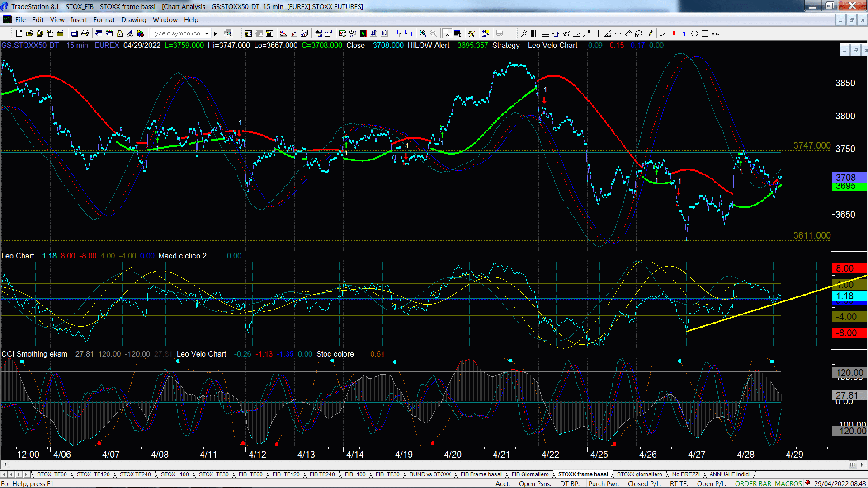The height and width of the screenshot is (488, 868).
Task: Click the padlock icon in the toolbar
Action: [120, 33]
